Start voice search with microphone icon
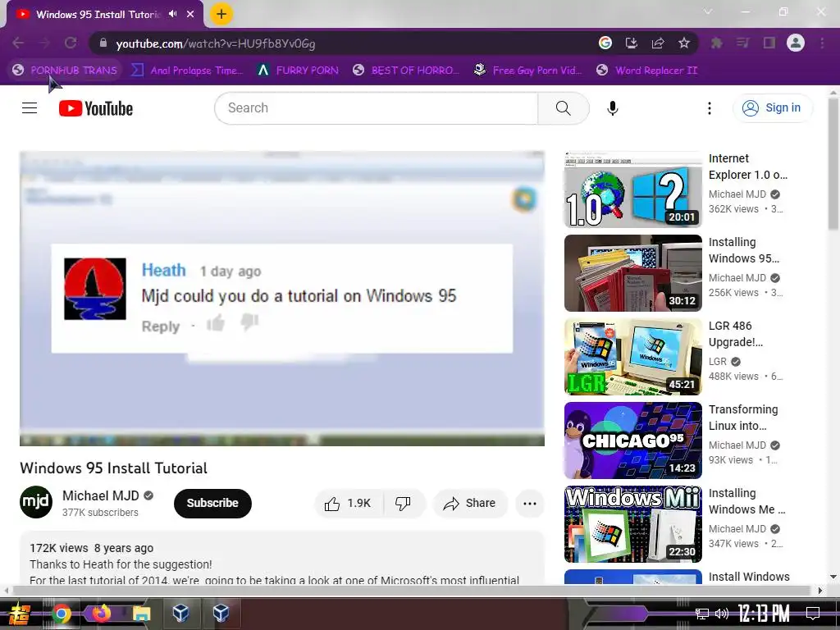Screen dimensions: 840x630 [612, 108]
